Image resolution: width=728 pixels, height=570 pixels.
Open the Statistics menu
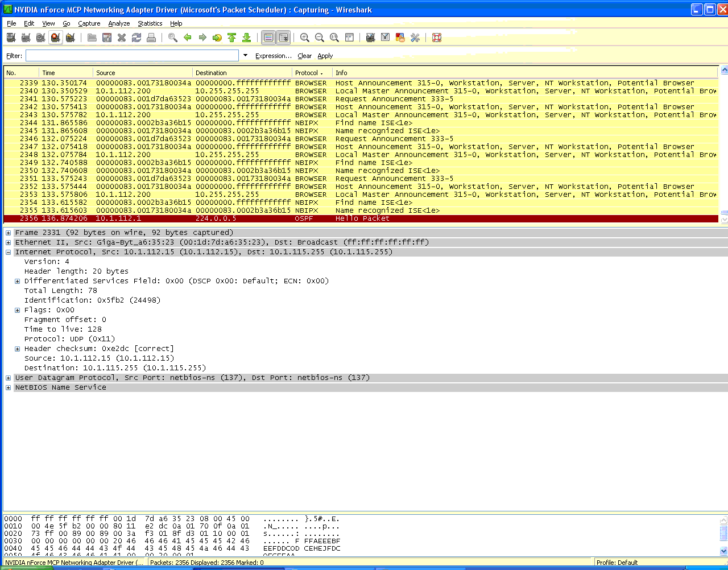[x=150, y=23]
